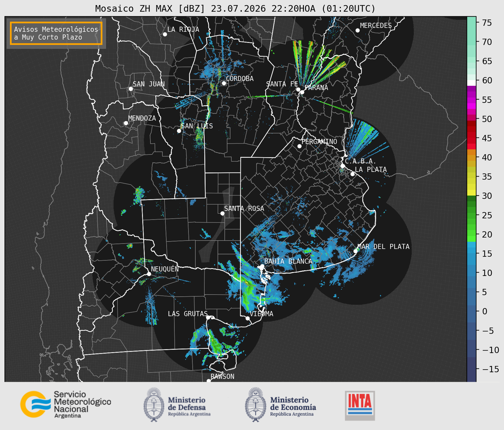Click the MENDOZA city marker dot
504x430 pixels.
click(126, 123)
